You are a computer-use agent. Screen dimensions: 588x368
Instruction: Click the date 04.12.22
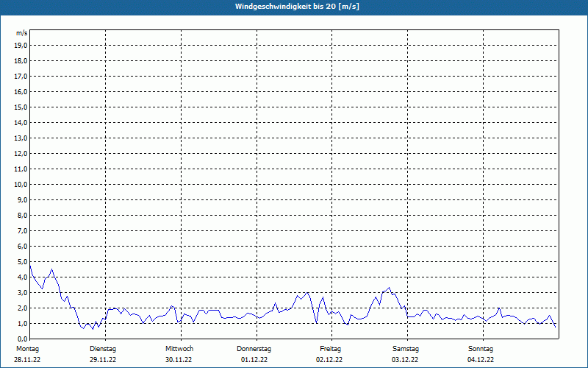click(x=481, y=360)
